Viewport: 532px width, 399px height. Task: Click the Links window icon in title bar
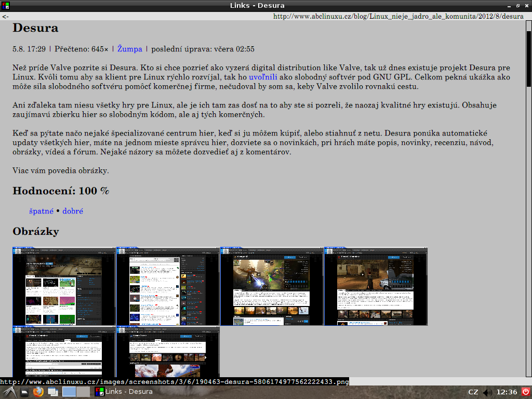click(5, 5)
